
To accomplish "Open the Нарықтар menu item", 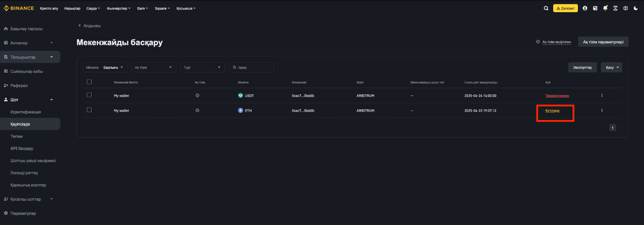I will point(72,8).
